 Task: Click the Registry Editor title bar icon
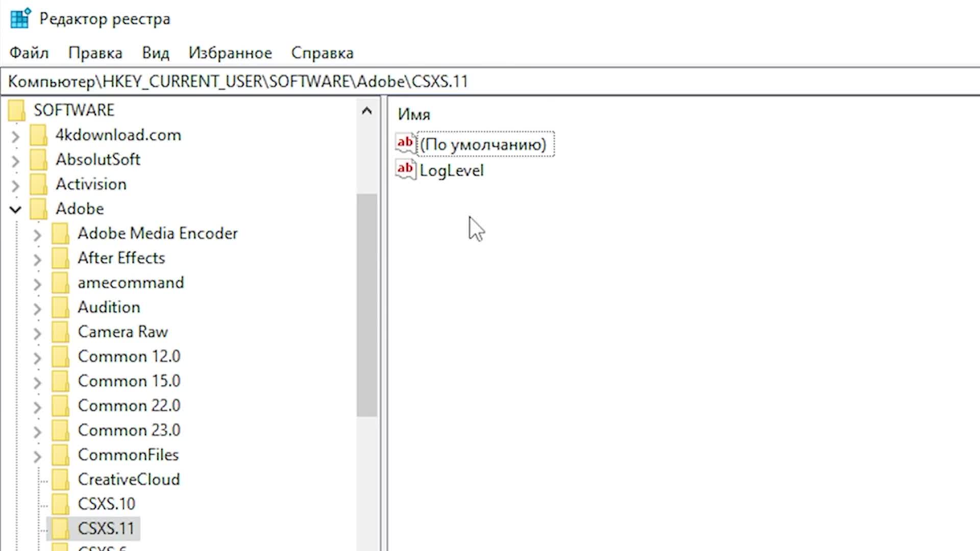click(20, 18)
